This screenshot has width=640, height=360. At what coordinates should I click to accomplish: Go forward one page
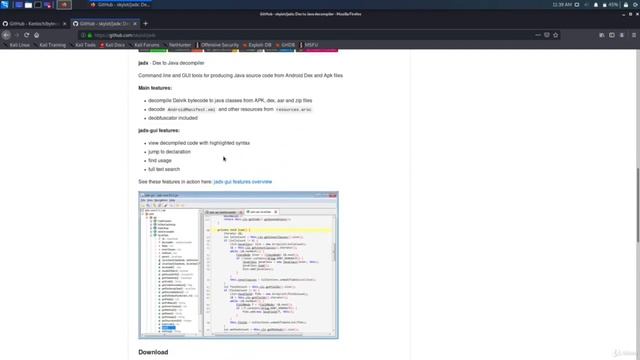click(x=17, y=35)
